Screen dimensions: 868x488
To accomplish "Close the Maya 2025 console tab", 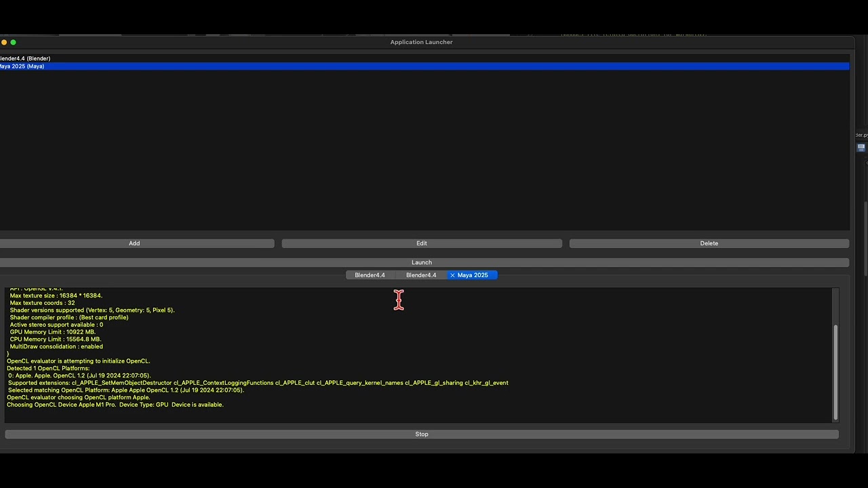I will 452,275.
